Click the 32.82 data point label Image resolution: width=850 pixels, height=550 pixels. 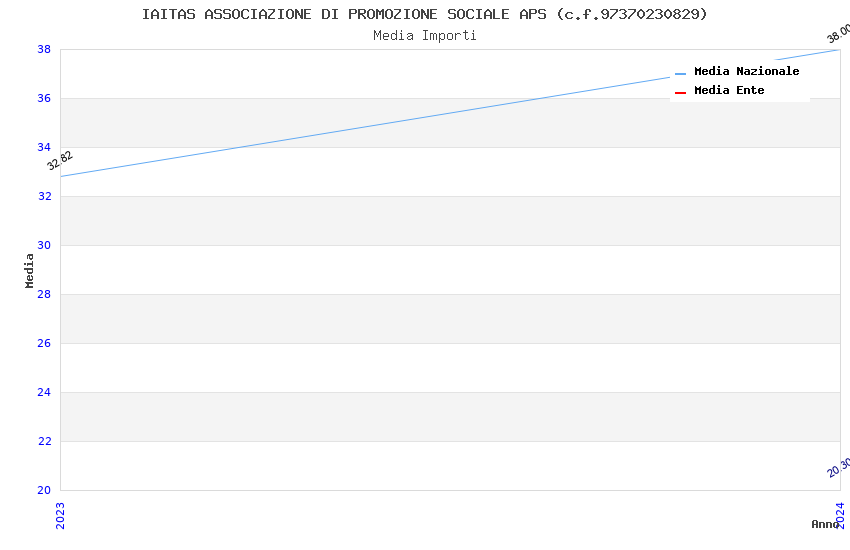pos(60,160)
